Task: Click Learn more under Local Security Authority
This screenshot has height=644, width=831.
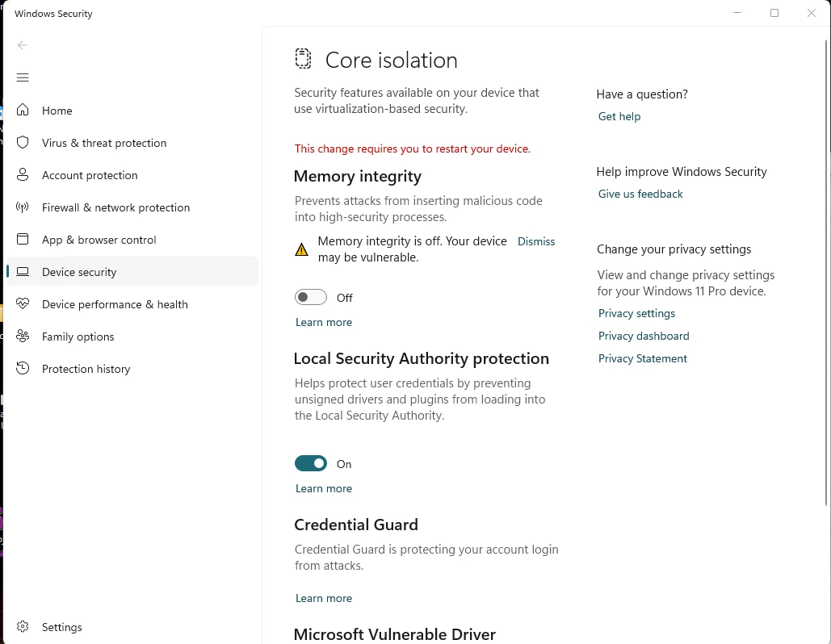Action: click(323, 489)
